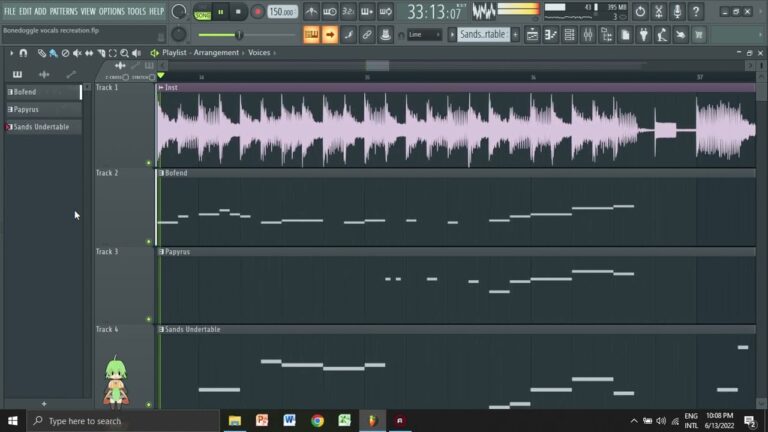Select the Bofend pattern in picker

click(x=43, y=92)
